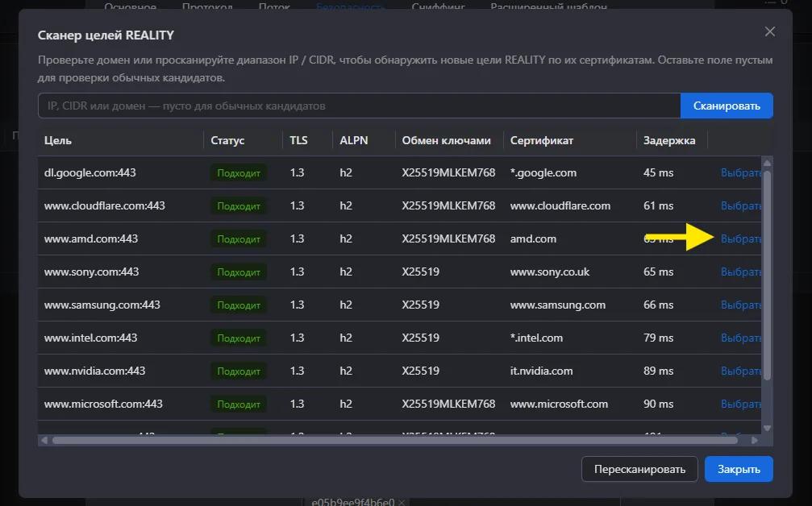The height and width of the screenshot is (506, 812).
Task: Click Подходит status badge in dl.google.com row
Action: (239, 172)
